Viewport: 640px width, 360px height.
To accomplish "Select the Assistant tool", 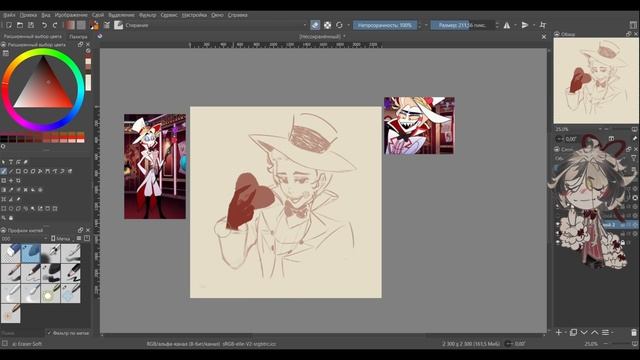I will (4, 199).
